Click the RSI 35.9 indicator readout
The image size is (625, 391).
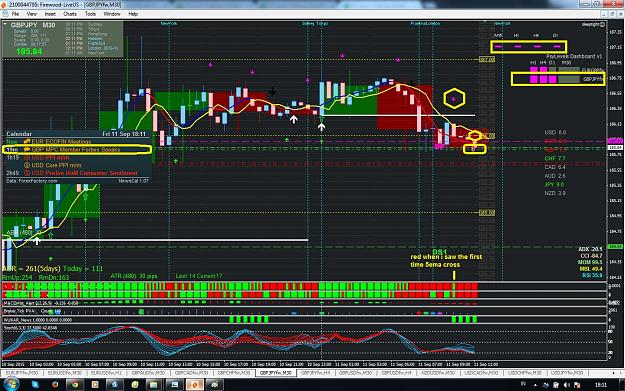coord(592,275)
